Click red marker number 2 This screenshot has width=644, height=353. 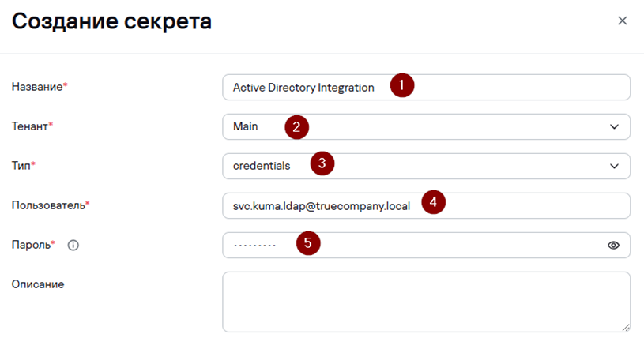click(x=296, y=127)
